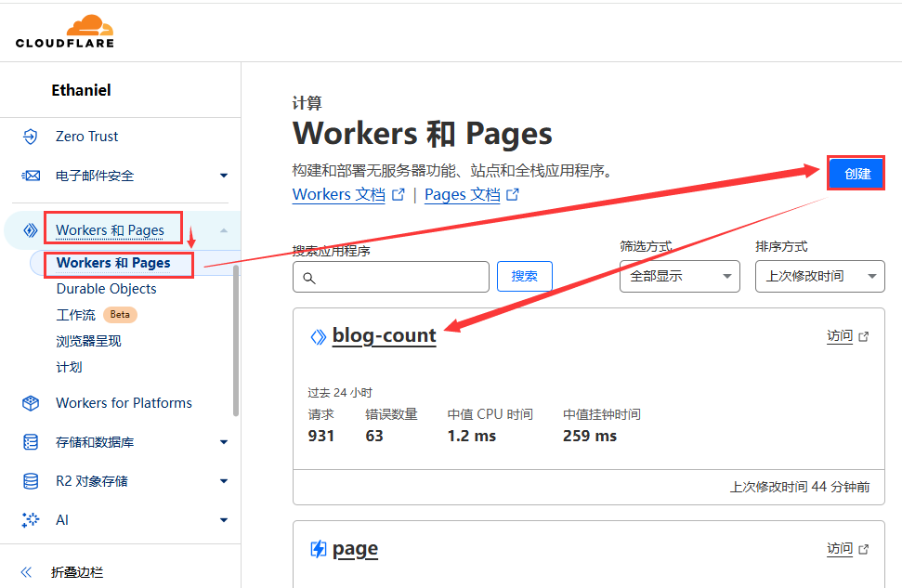The height and width of the screenshot is (588, 902).
Task: Click the AI sparkle icon
Action: point(31,520)
